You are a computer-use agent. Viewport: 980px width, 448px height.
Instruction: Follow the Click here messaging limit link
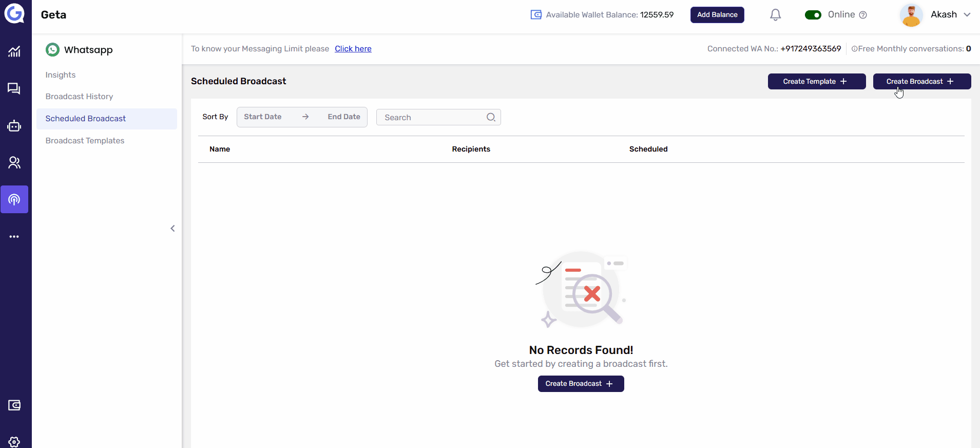(353, 49)
